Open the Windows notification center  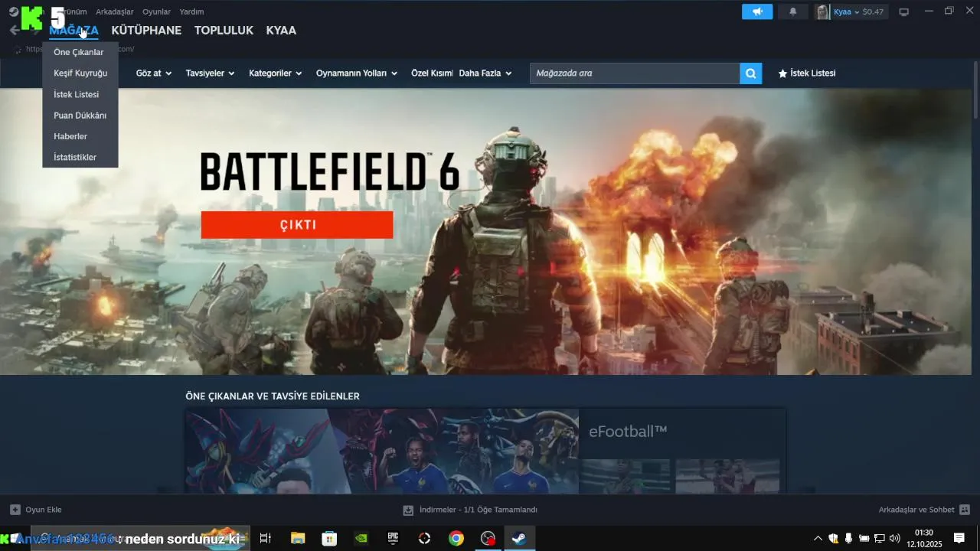959,539
